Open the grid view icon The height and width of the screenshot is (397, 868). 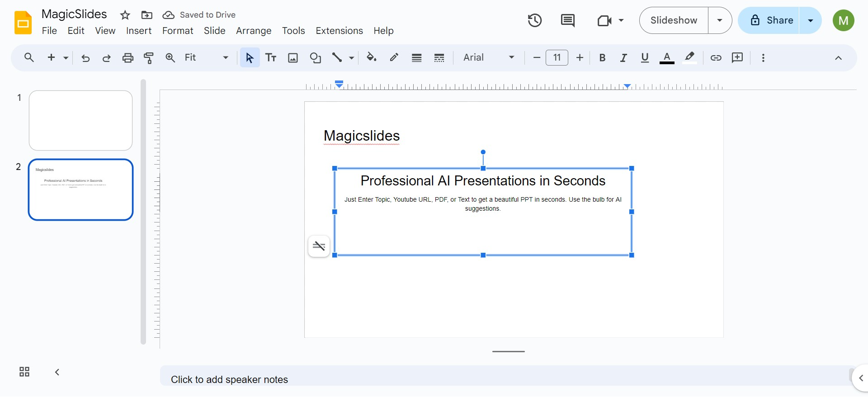click(x=24, y=372)
